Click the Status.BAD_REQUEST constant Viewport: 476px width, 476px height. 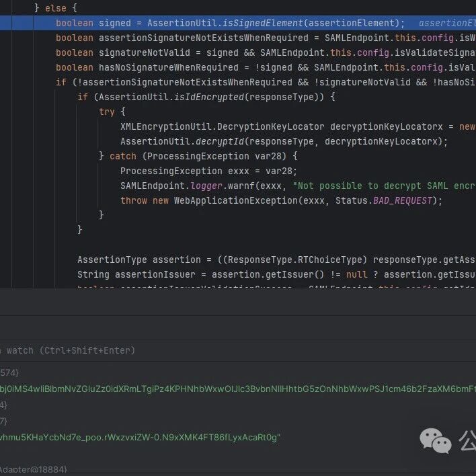tap(383, 200)
